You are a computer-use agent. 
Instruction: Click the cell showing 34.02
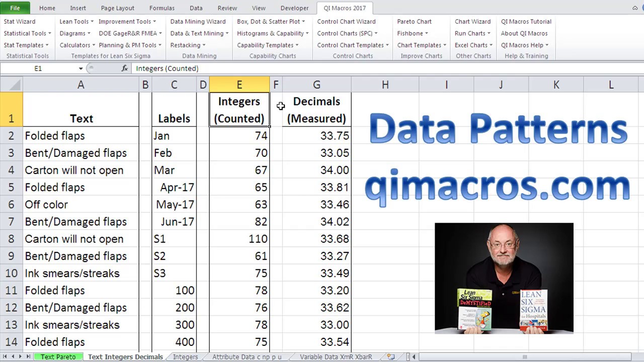(x=316, y=222)
